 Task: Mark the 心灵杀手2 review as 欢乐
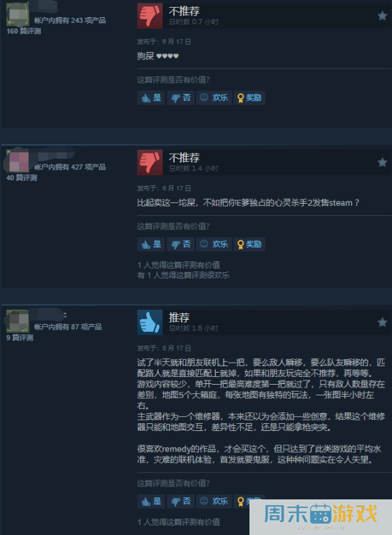pos(214,244)
